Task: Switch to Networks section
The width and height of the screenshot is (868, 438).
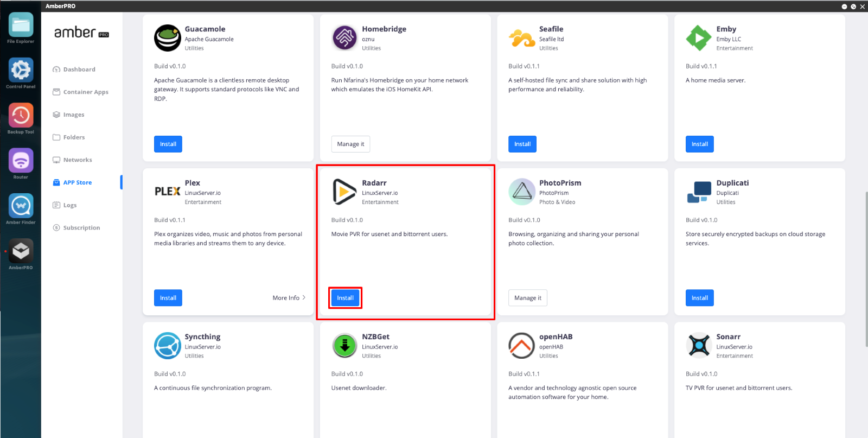Action: pyautogui.click(x=78, y=160)
